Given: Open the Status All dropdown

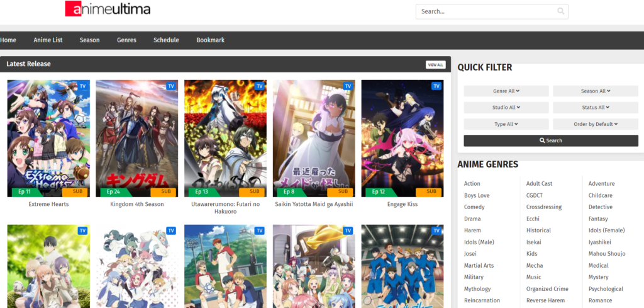Looking at the screenshot, I should tap(595, 107).
